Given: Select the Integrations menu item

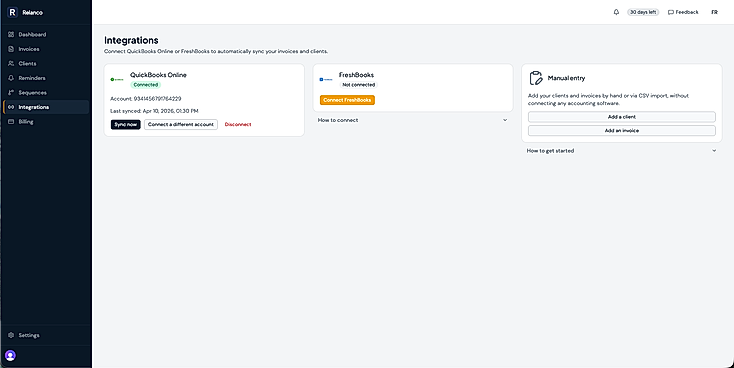Looking at the screenshot, I should pyautogui.click(x=45, y=107).
